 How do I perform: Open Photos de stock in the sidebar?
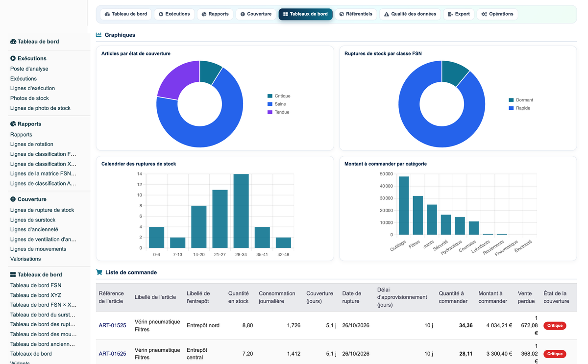29,98
